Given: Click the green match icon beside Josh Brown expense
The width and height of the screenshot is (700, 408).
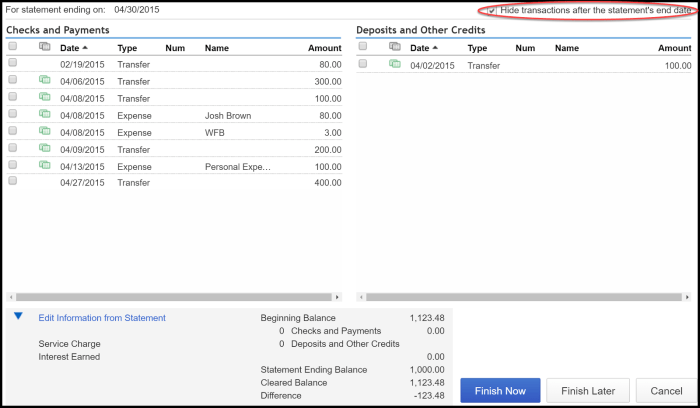Looking at the screenshot, I should (44, 114).
